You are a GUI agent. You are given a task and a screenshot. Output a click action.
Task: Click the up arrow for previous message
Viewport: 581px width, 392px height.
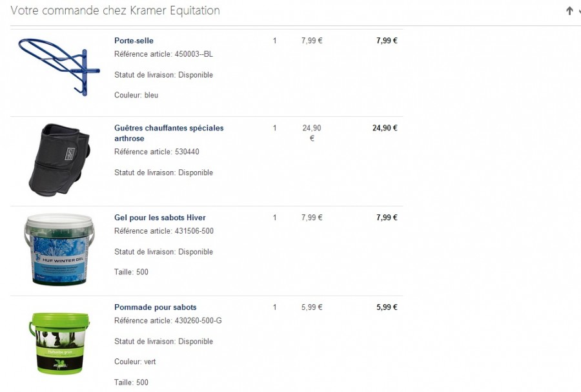tap(569, 11)
